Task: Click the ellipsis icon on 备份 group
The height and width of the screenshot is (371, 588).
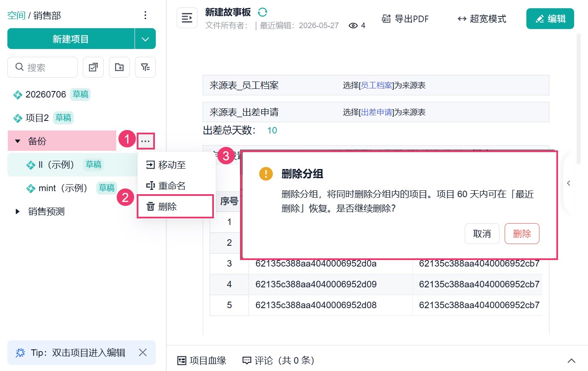Action: click(x=145, y=141)
